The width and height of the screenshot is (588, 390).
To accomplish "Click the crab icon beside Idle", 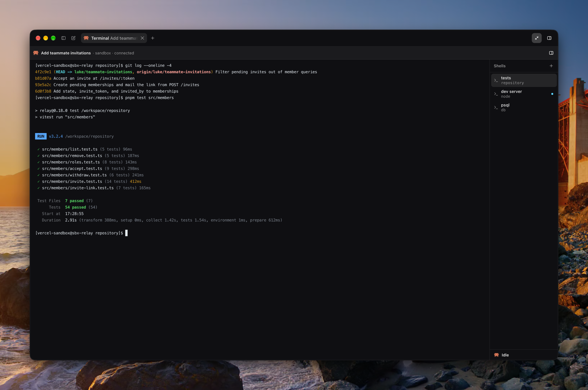I will pos(496,355).
